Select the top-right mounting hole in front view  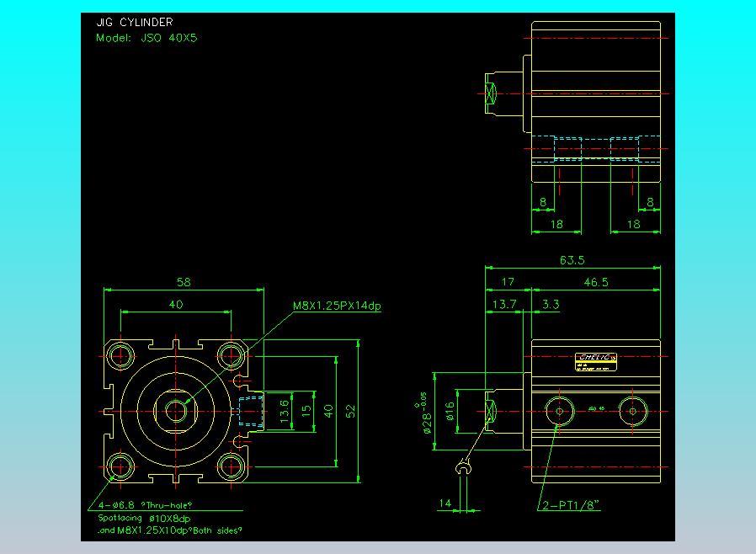231,356
